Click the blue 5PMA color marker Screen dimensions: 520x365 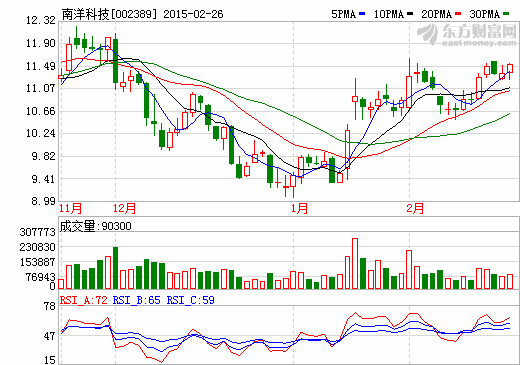click(x=362, y=14)
